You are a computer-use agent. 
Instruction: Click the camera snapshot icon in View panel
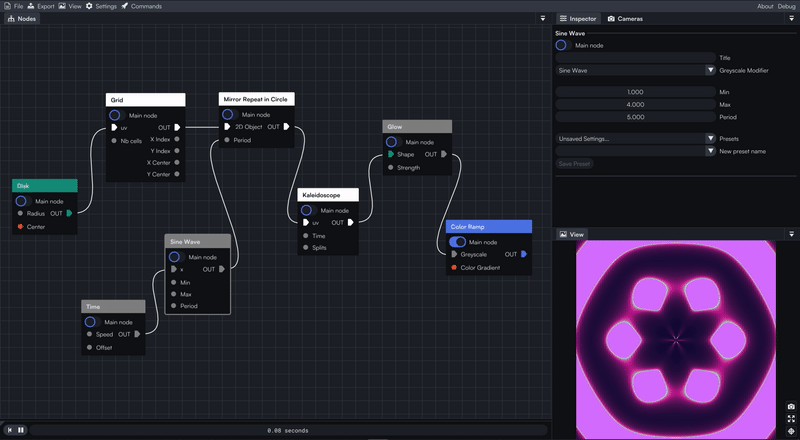pyautogui.click(x=791, y=406)
